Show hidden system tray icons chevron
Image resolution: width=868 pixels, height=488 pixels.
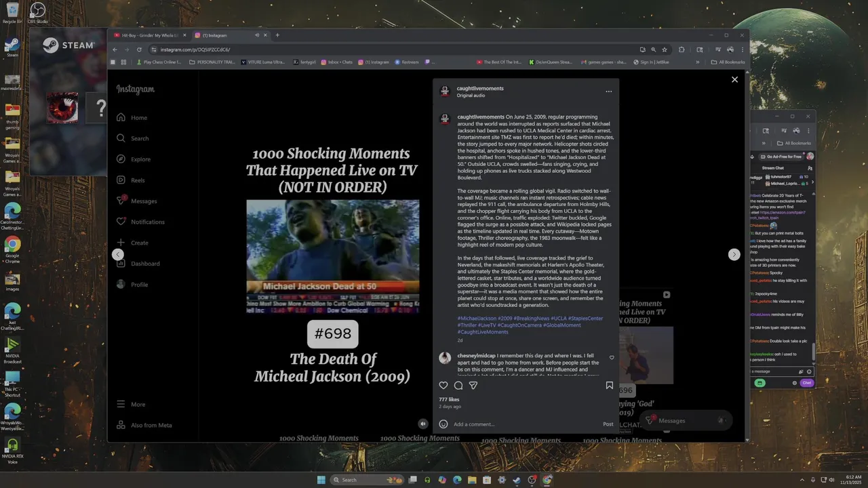coord(802,480)
